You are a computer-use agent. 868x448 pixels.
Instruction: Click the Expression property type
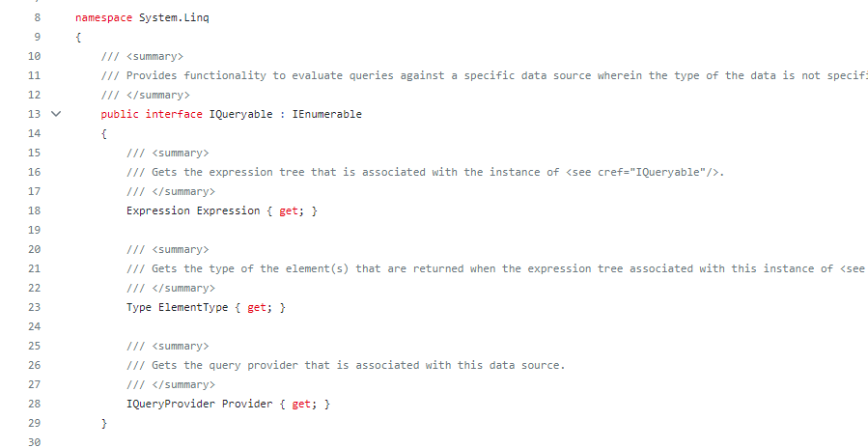click(158, 210)
